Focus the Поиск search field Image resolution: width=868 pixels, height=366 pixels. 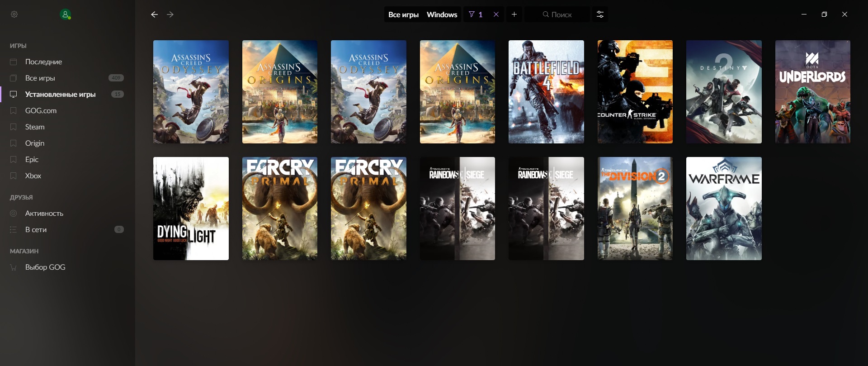[557, 14]
